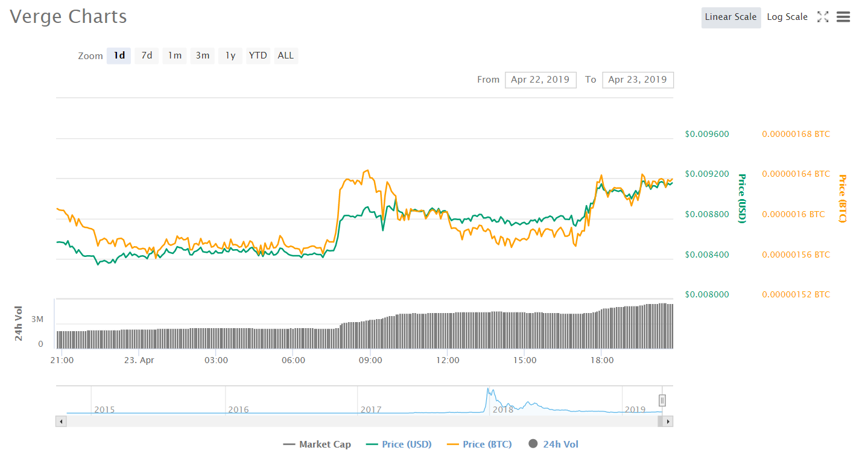
Task: Set zoom range to 1y
Action: pos(230,55)
